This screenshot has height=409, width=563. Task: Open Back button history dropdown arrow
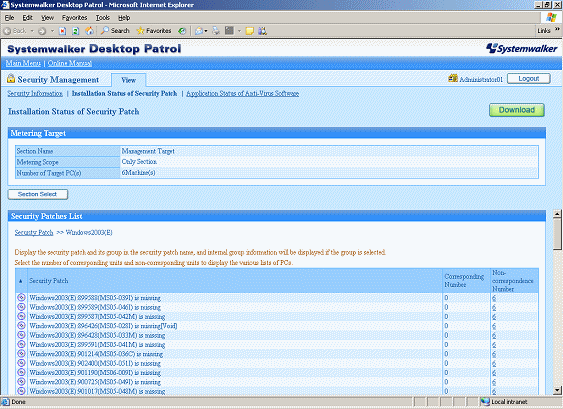click(32, 31)
